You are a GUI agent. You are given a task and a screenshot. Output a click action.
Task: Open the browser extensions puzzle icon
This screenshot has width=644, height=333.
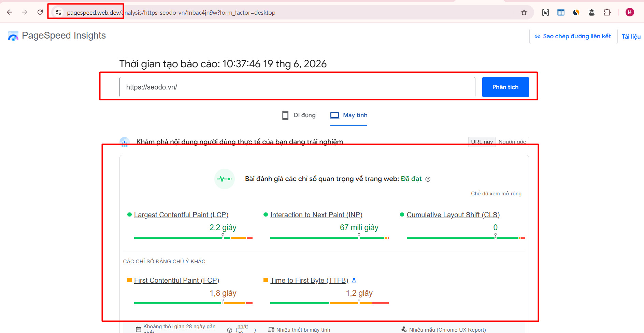607,13
